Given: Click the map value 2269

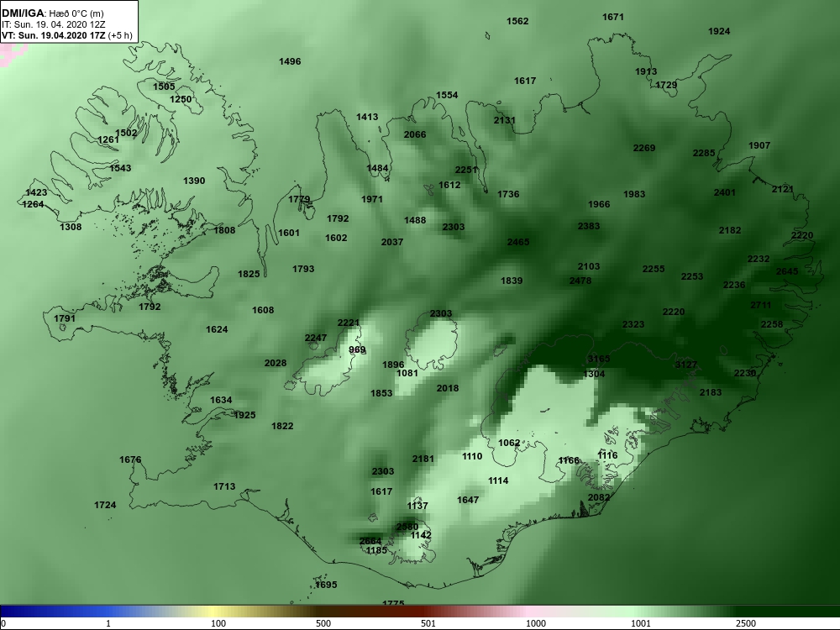Looking at the screenshot, I should [644, 148].
